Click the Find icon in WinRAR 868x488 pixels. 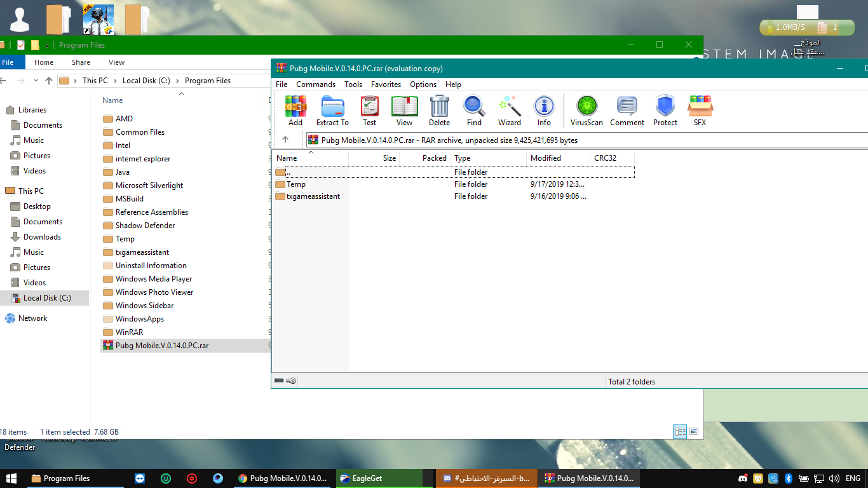point(474,111)
